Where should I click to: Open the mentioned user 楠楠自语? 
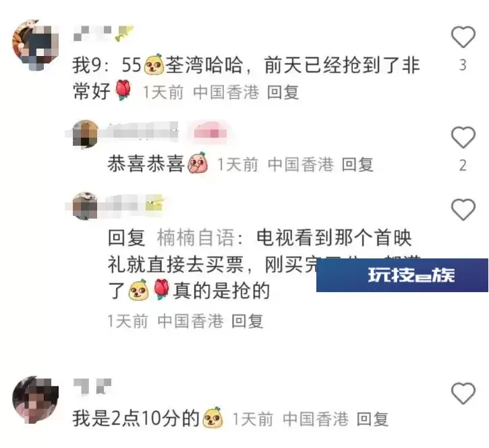[196, 237]
